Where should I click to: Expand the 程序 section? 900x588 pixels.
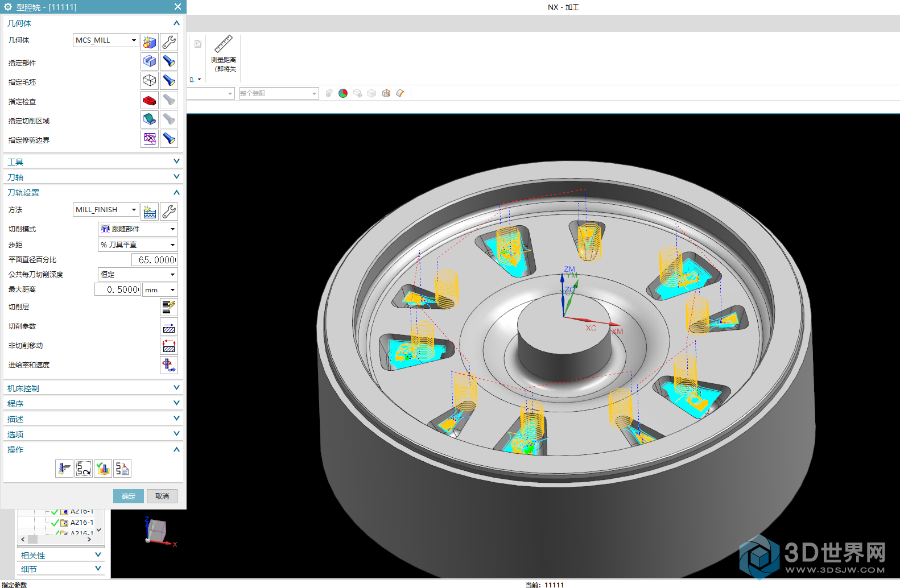[x=93, y=404]
